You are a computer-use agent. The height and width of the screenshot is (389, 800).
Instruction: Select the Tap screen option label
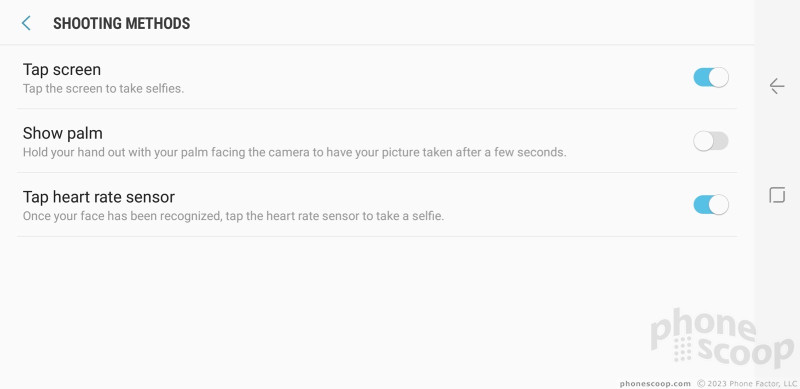click(x=62, y=69)
